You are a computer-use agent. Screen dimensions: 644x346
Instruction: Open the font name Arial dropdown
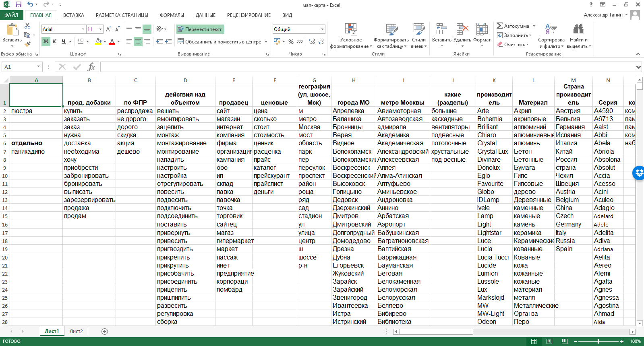tap(83, 29)
